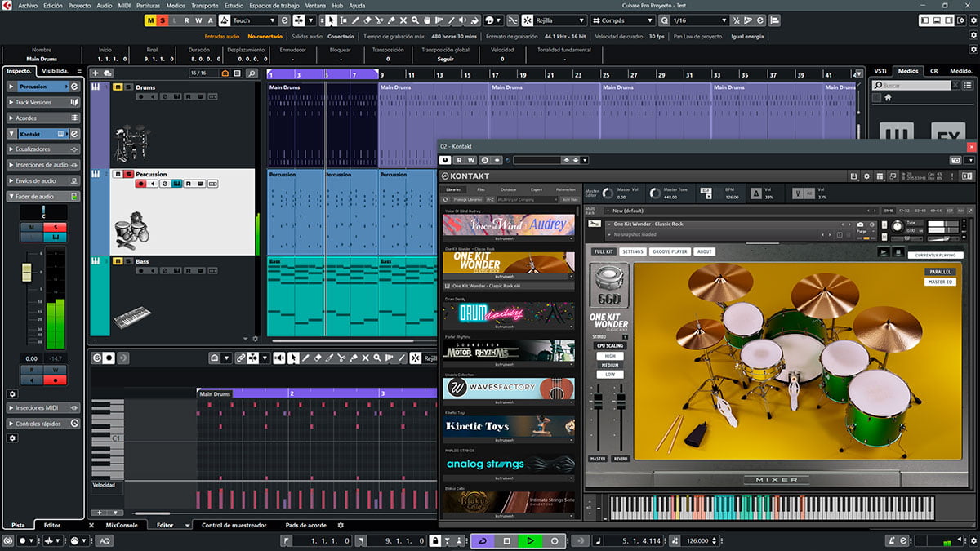Viewport: 980px width, 551px height.
Task: Open Pads de acorde tab
Action: click(x=305, y=525)
